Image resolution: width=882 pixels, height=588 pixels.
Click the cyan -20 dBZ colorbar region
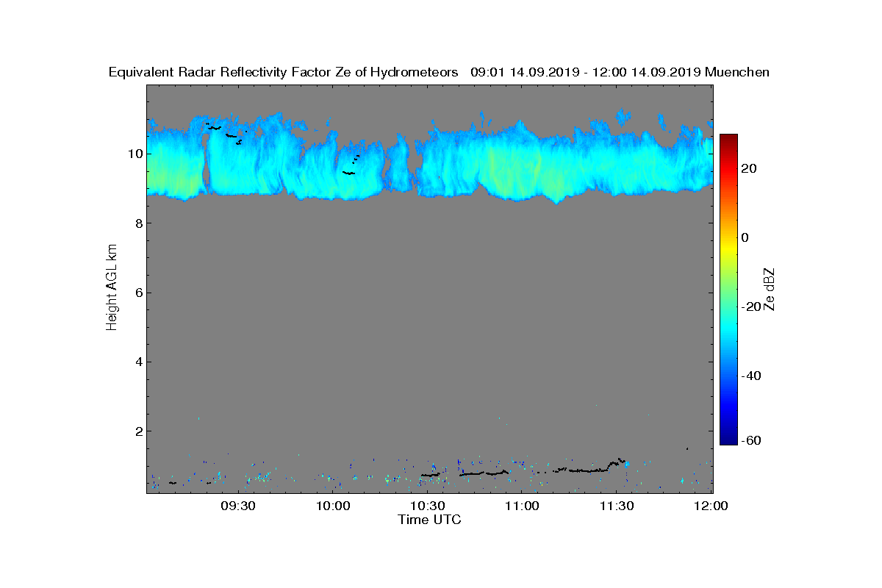click(x=728, y=306)
